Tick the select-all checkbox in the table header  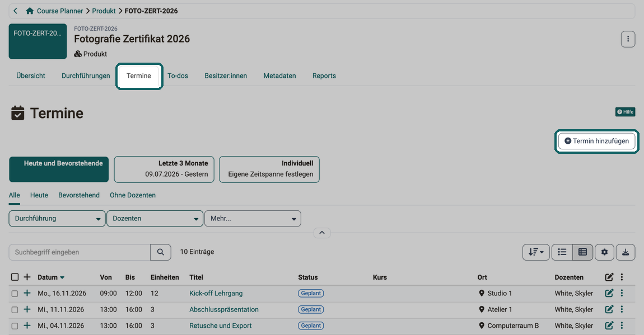(15, 277)
